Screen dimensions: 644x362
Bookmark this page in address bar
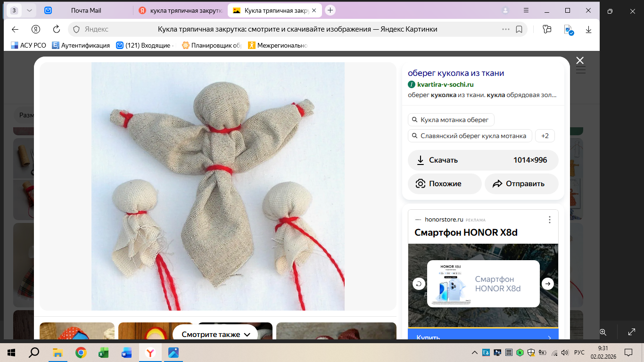click(519, 29)
